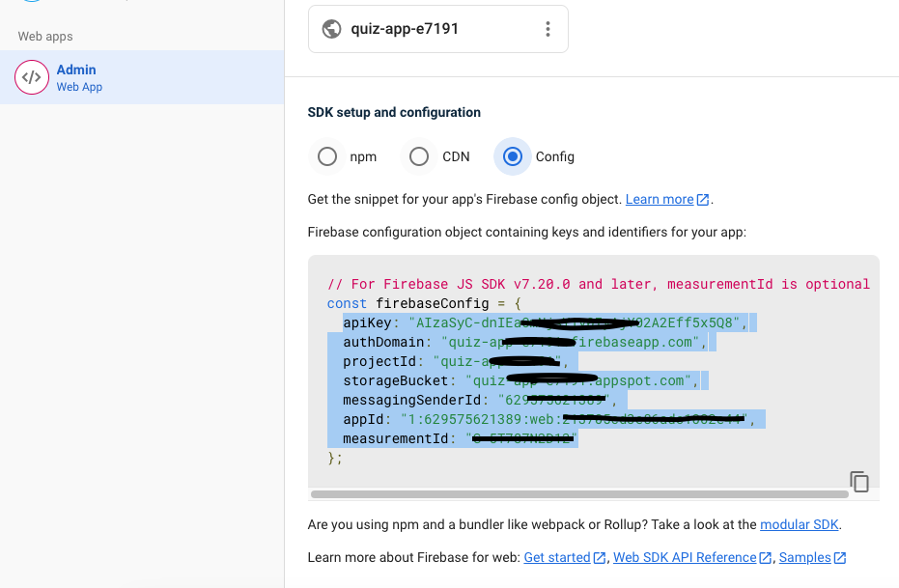Choose the CDN radio option

pos(419,156)
